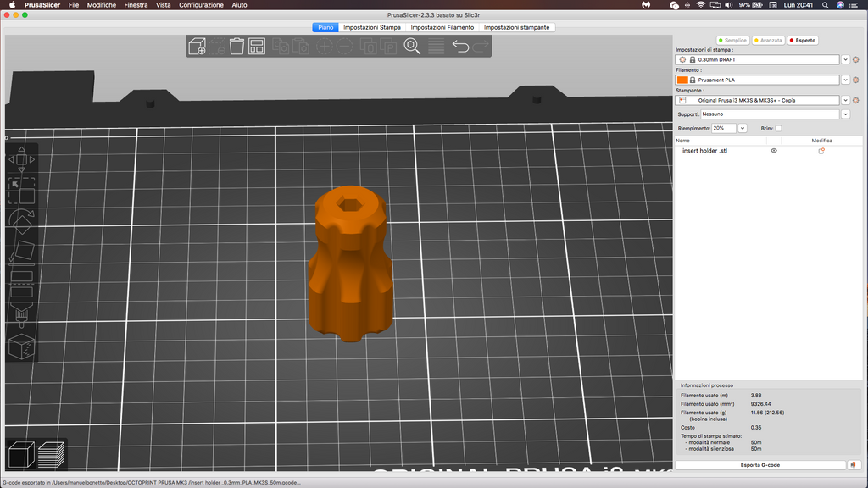Open the Supporti Nessuno dropdown
Viewport: 868px width, 488px height.
pos(845,114)
